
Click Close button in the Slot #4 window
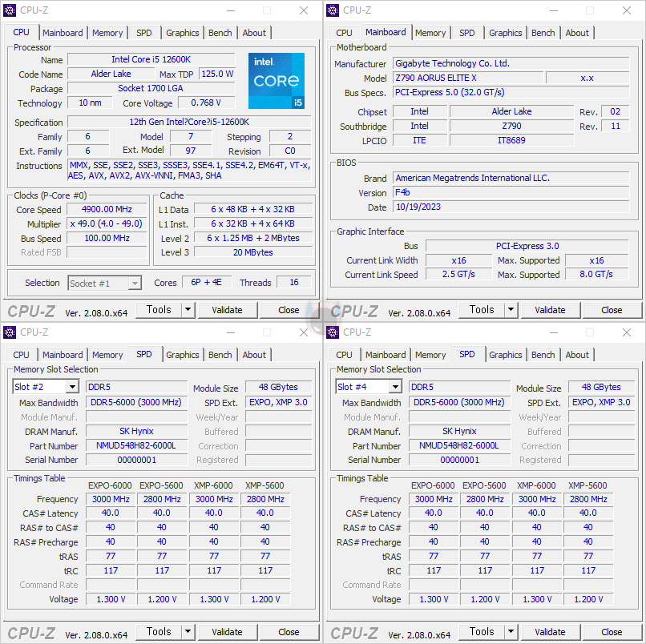(x=612, y=632)
